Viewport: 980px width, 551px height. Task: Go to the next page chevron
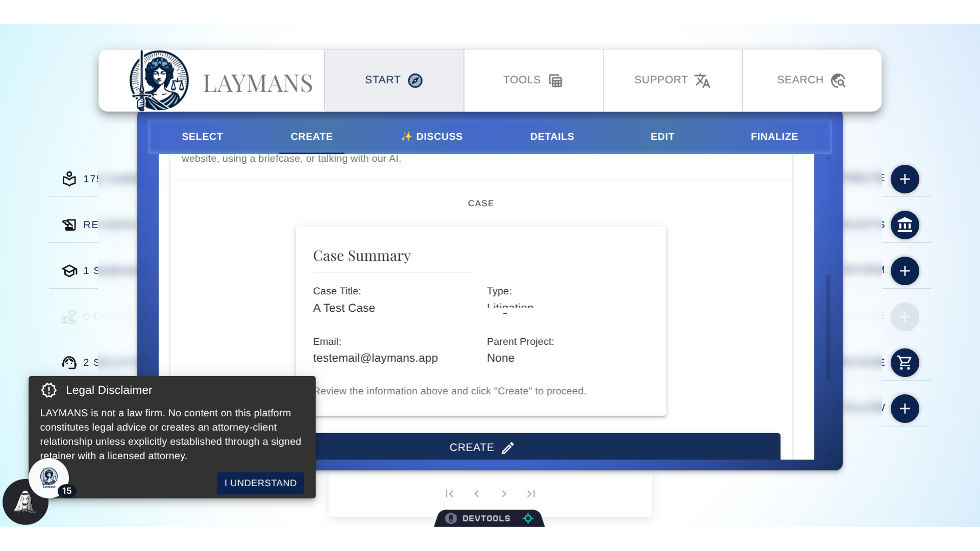[x=504, y=494]
